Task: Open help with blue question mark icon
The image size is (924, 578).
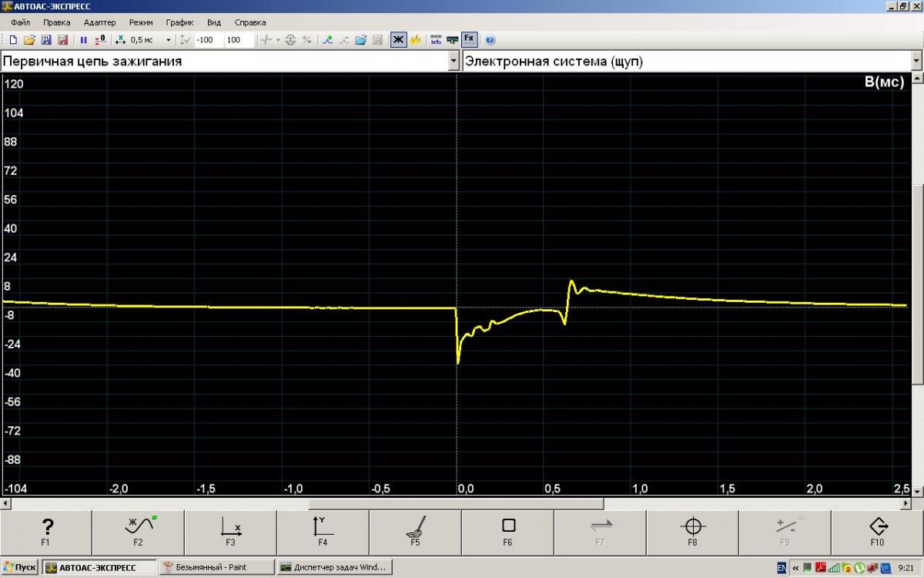Action: pyautogui.click(x=490, y=39)
